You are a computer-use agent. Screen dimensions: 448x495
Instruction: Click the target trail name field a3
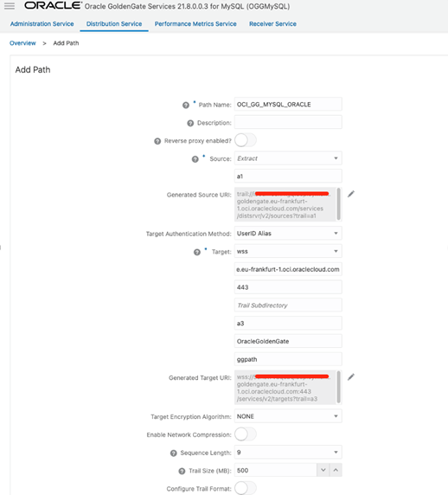point(288,324)
